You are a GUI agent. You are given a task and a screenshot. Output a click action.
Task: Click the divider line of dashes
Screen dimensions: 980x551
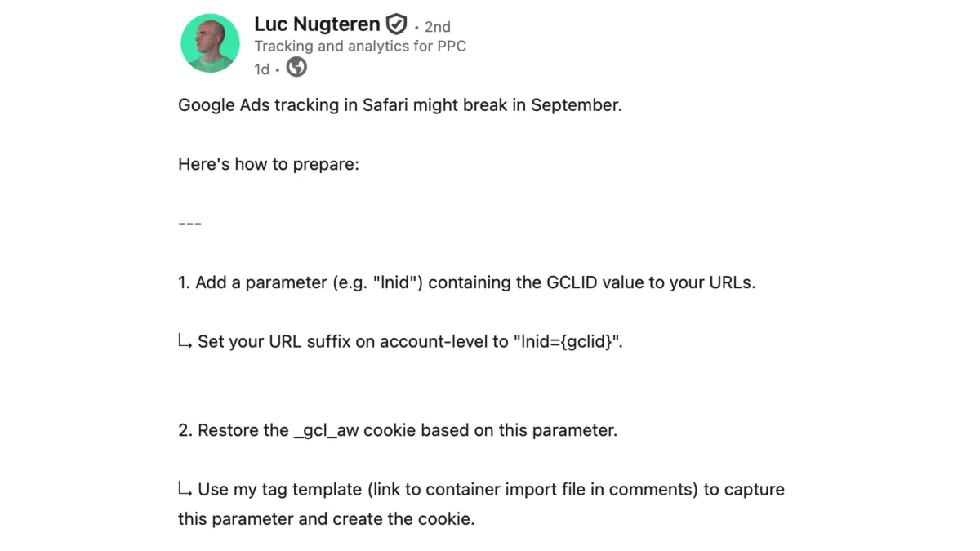pyautogui.click(x=189, y=223)
